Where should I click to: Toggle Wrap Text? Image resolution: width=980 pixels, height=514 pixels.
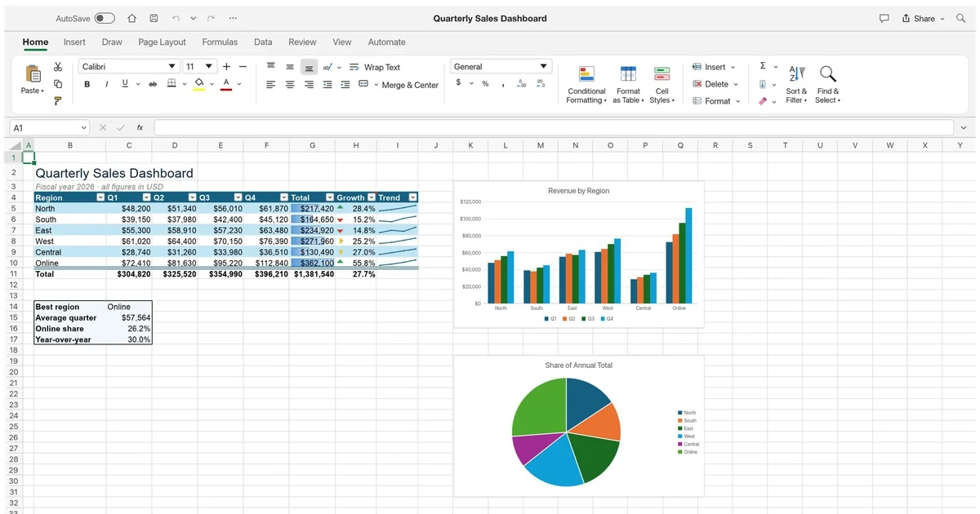[x=375, y=67]
